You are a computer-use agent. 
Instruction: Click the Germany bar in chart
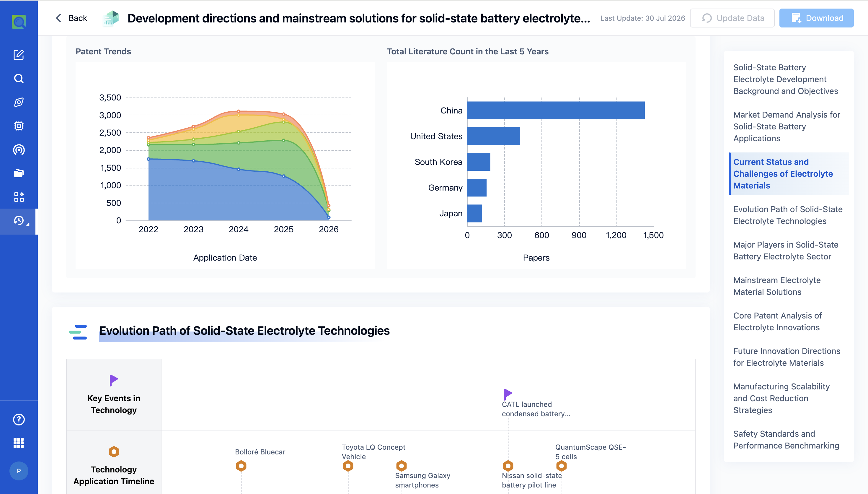pos(477,188)
